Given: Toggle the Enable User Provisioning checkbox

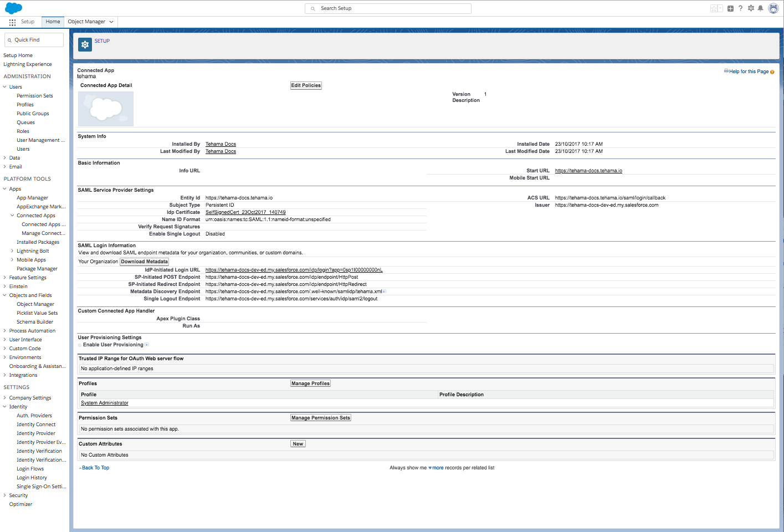Looking at the screenshot, I should [80, 345].
